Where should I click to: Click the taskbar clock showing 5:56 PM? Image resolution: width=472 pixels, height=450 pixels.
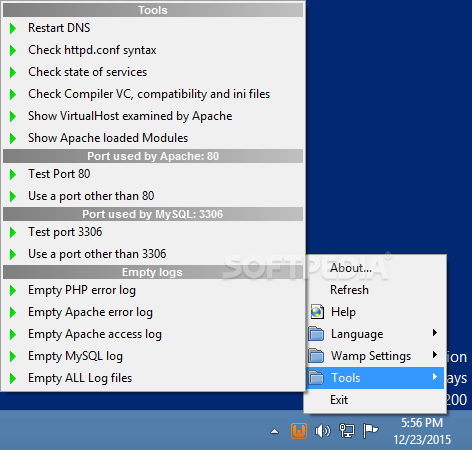422,423
